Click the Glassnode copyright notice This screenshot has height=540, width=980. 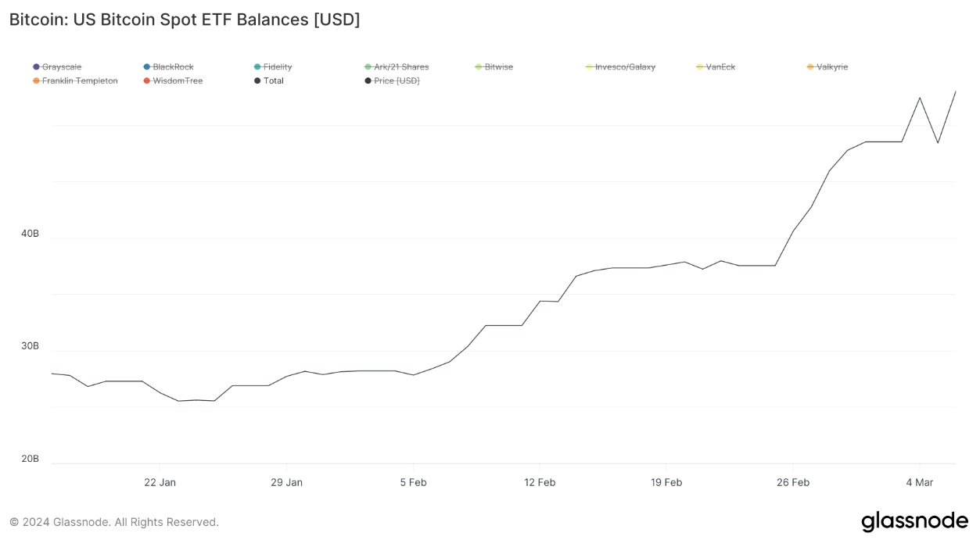[114, 522]
